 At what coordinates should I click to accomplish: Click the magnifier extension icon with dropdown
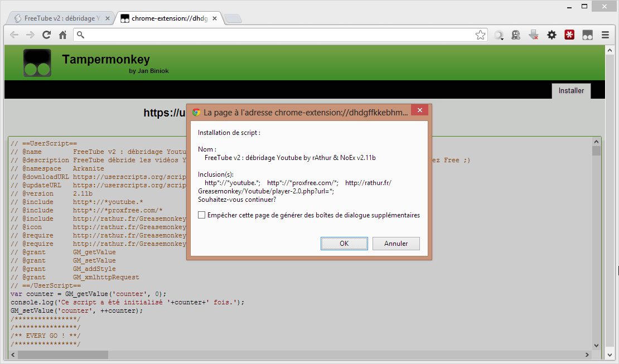(499, 35)
